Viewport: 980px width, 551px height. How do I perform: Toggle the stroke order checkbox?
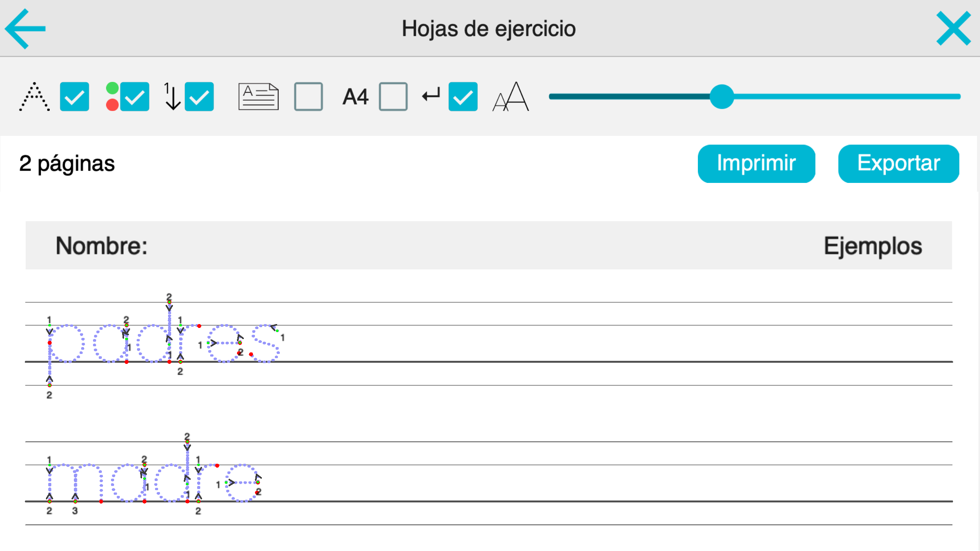(199, 96)
